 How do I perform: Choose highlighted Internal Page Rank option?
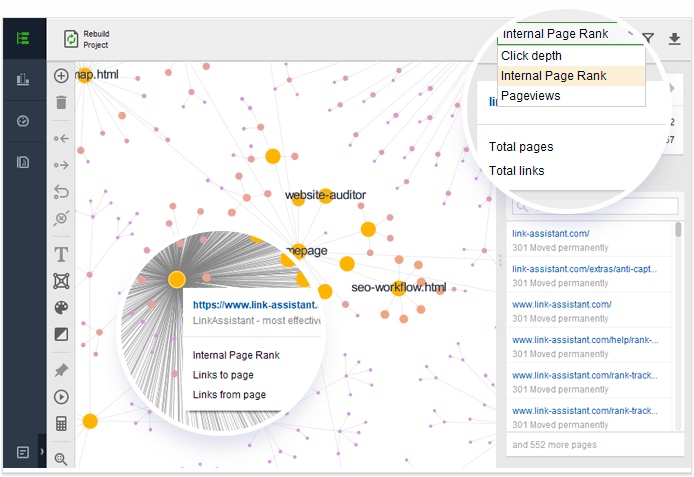tap(571, 76)
